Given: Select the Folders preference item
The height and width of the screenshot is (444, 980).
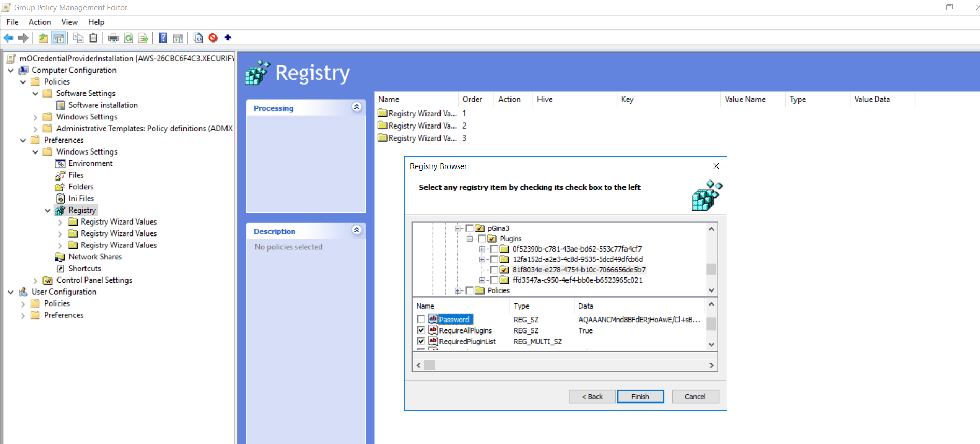Looking at the screenshot, I should click(81, 187).
